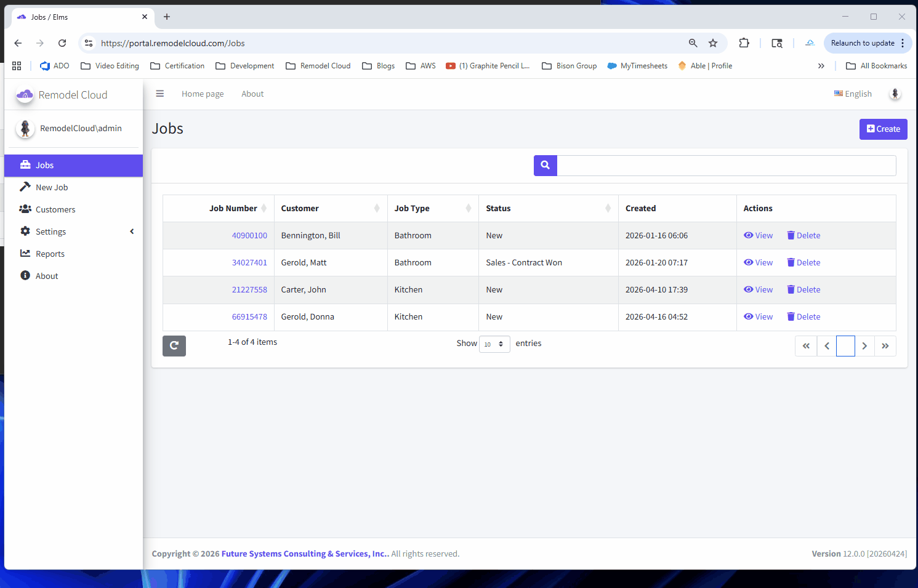Open Customers in the sidebar
The width and height of the screenshot is (918, 588).
[x=55, y=210]
